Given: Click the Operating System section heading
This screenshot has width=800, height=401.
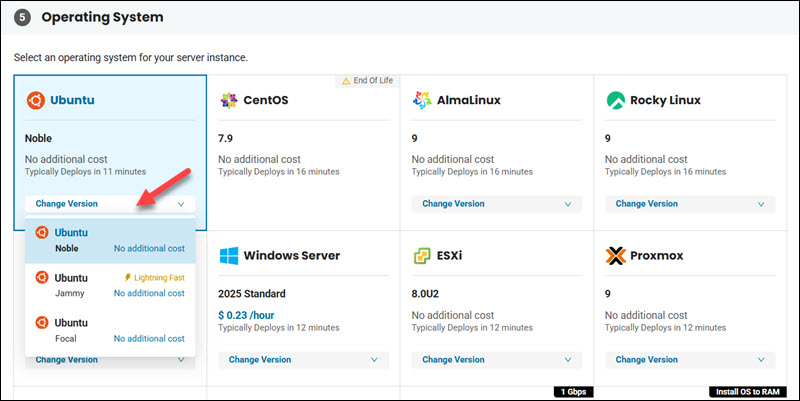Looking at the screenshot, I should pos(102,17).
